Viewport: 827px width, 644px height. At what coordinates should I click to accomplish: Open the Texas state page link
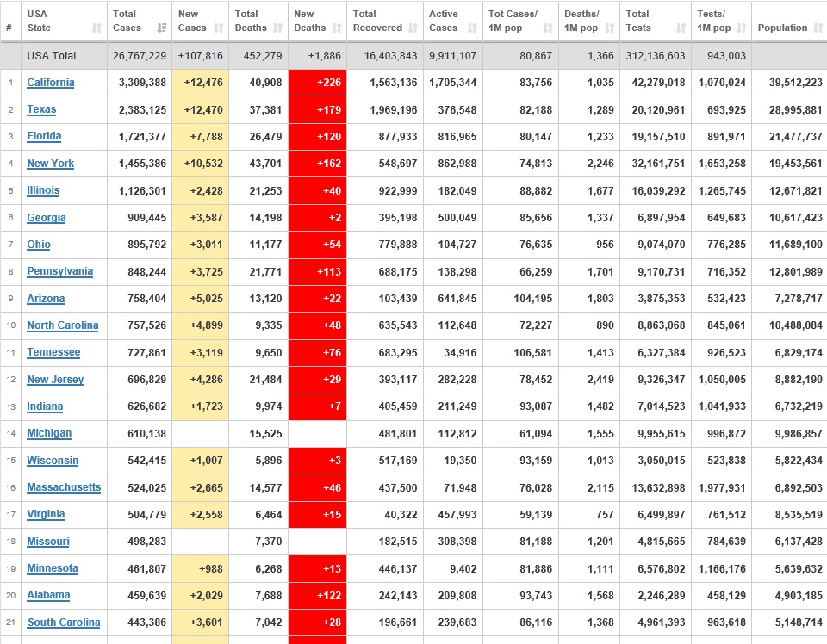(x=41, y=109)
